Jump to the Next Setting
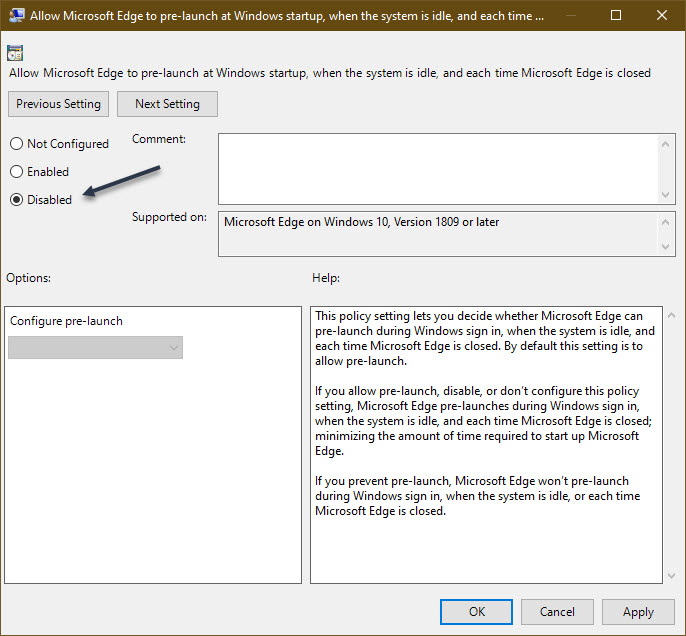This screenshot has width=686, height=636. [x=167, y=104]
